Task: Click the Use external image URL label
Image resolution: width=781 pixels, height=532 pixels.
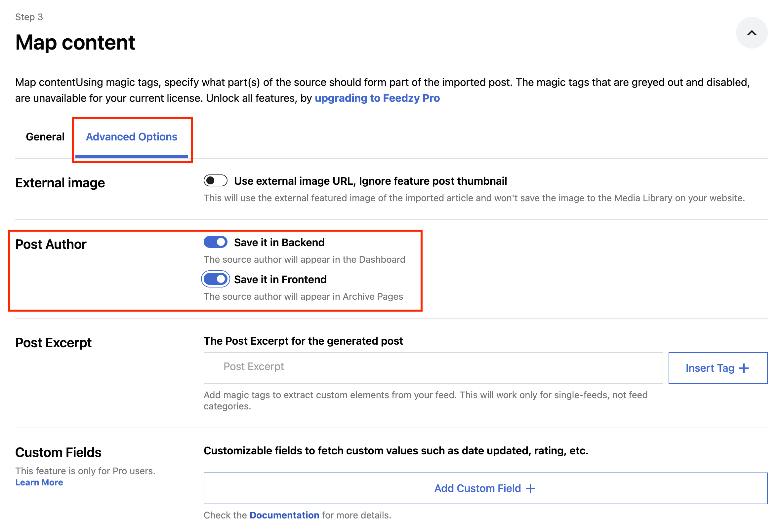Action: (370, 181)
